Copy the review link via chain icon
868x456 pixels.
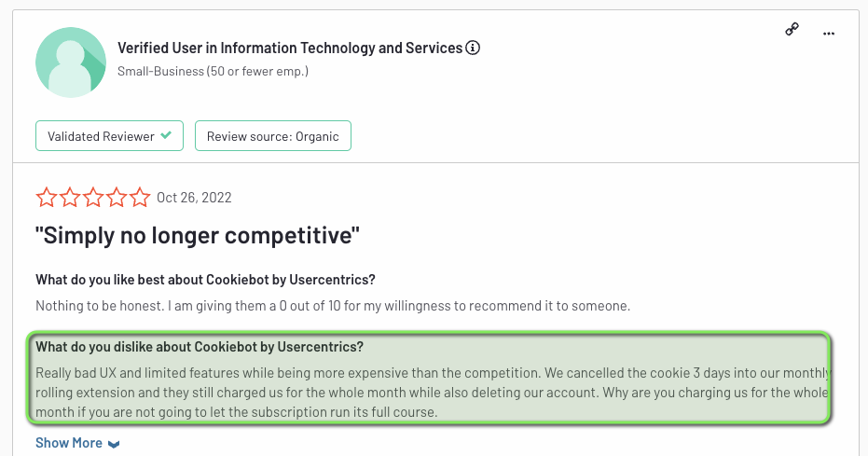point(792,30)
